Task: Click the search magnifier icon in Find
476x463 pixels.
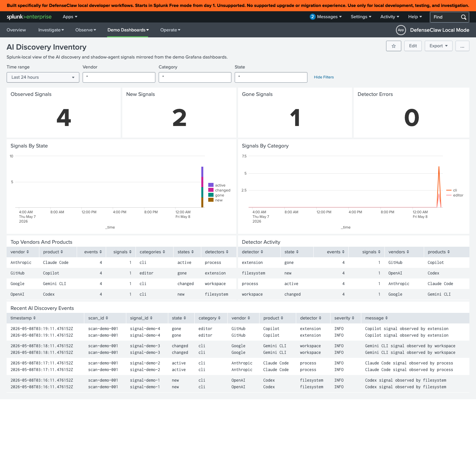Action: pos(463,17)
